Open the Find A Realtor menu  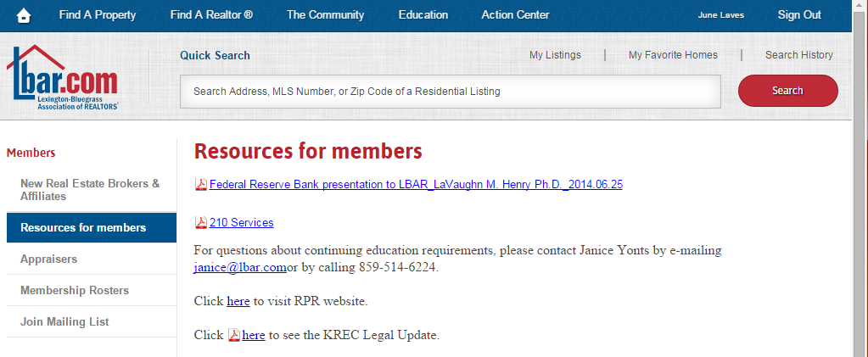click(211, 15)
